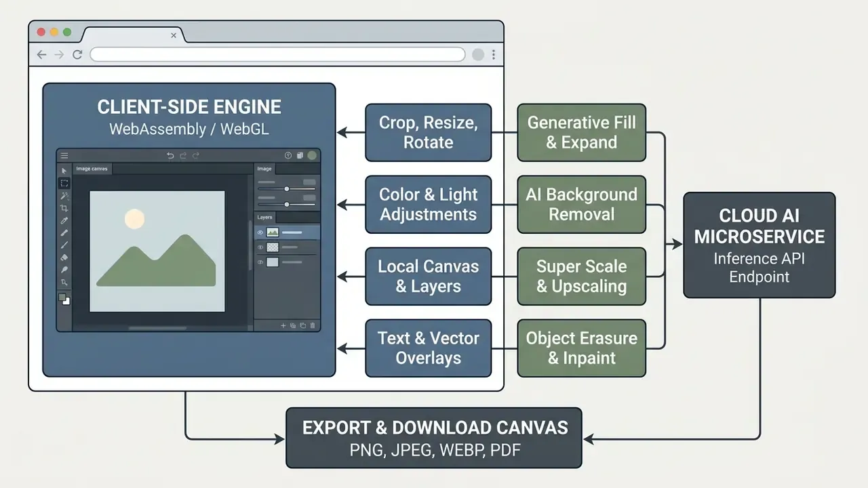Click the canvas horizontal scrollbar
The image size is (868, 488).
point(157,328)
